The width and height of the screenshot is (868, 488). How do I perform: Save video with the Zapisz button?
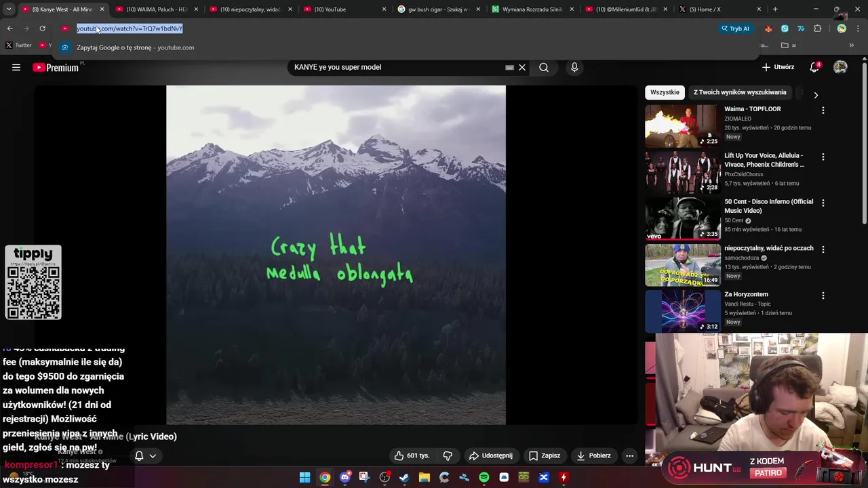[545, 455]
